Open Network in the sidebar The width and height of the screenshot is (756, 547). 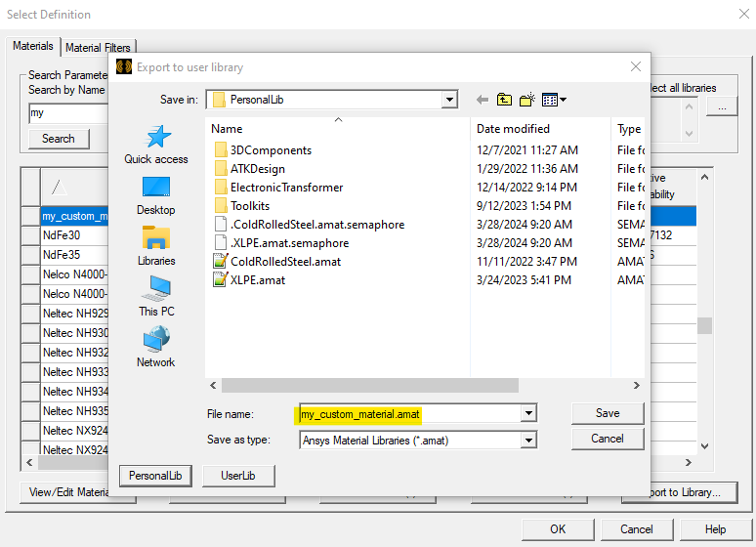156,348
